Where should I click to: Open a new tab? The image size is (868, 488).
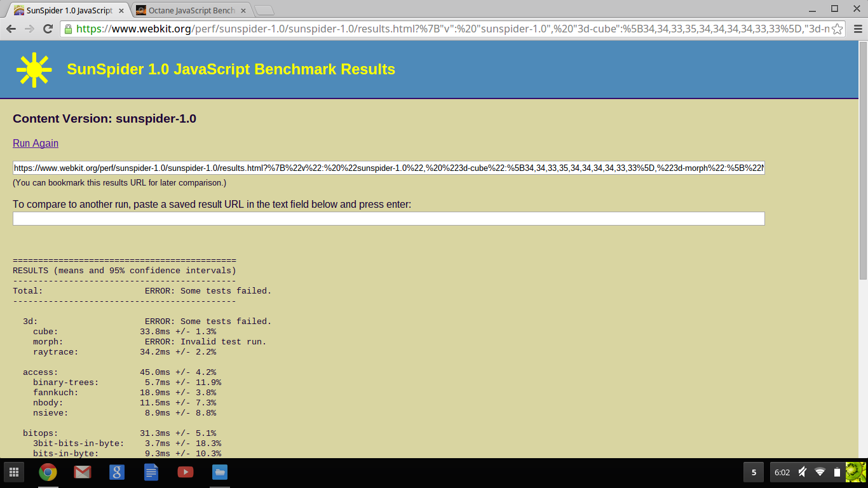264,10
